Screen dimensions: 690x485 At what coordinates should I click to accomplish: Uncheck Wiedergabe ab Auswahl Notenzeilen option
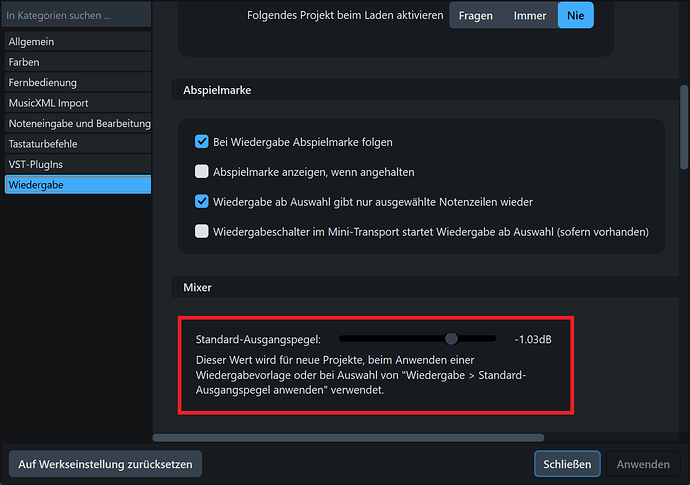[202, 202]
